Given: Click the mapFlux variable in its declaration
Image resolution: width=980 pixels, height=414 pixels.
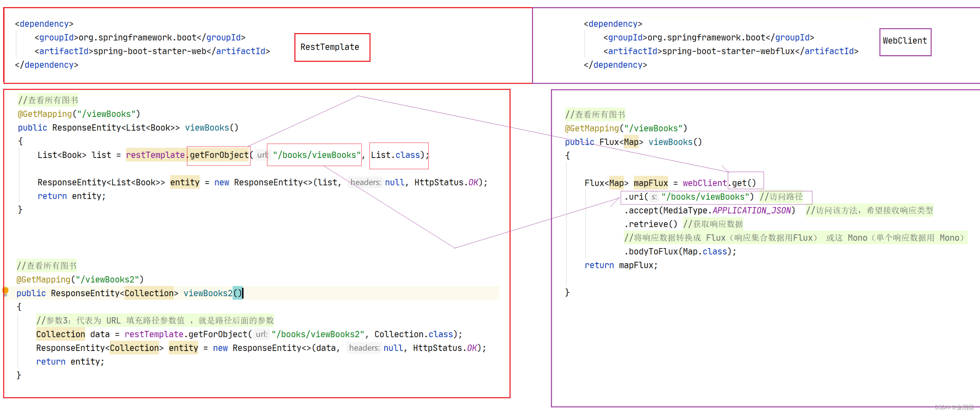Looking at the screenshot, I should [651, 183].
